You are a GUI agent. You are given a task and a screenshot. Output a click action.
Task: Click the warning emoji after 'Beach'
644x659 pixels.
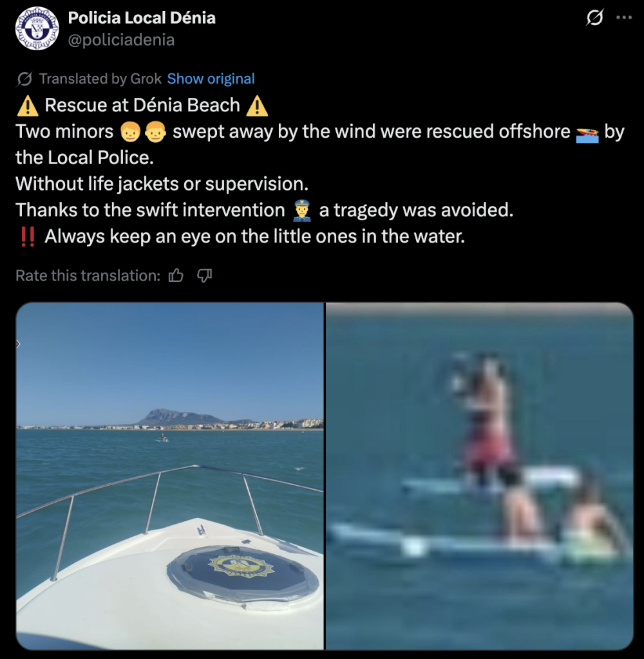257,106
